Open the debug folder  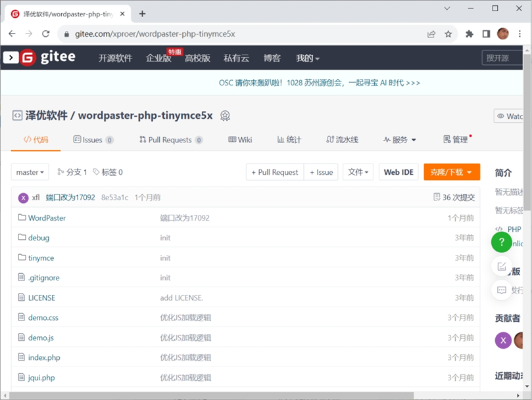(39, 238)
